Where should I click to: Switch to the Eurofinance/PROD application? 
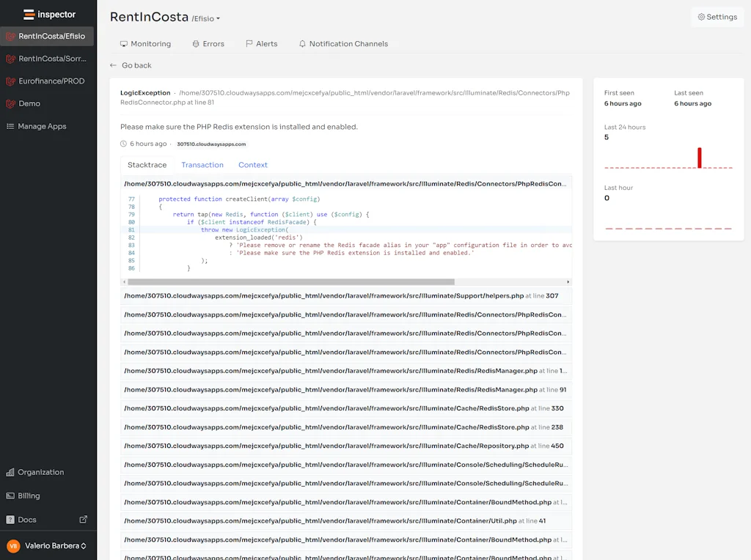tap(47, 81)
